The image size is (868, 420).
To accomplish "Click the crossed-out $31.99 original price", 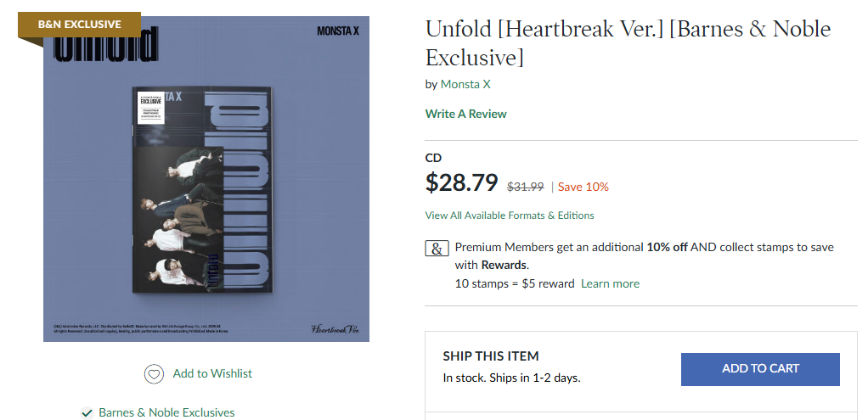I will click(x=525, y=187).
